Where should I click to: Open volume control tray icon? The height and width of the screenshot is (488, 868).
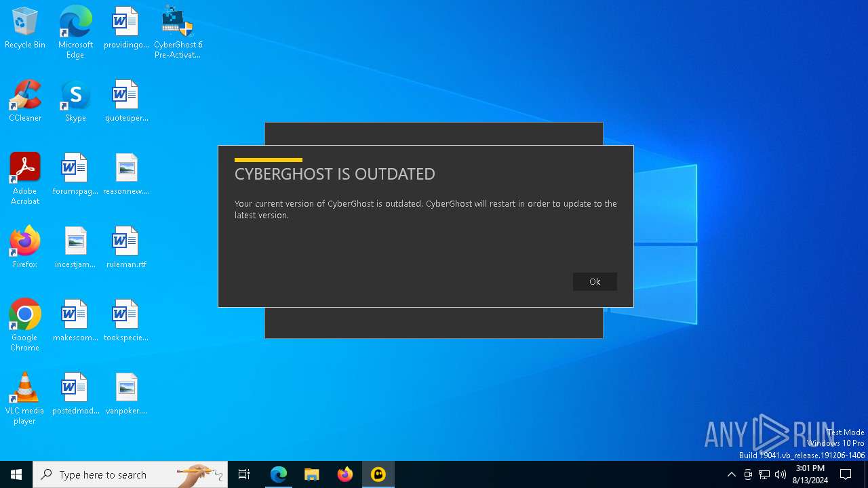click(x=781, y=474)
